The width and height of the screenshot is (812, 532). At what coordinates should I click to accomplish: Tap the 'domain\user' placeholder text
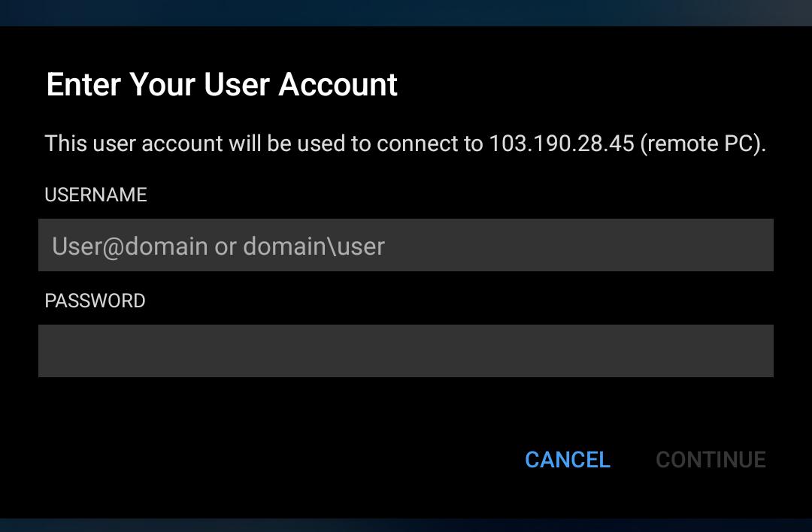coord(314,246)
